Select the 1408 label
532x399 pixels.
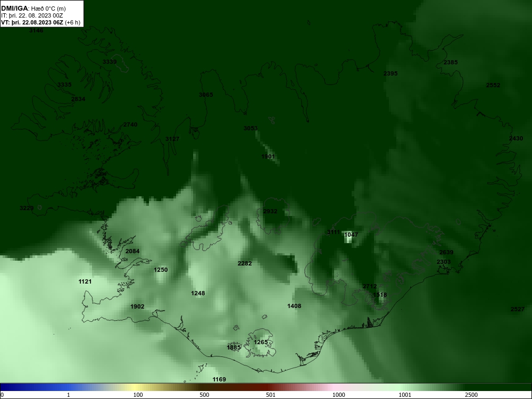[294, 306]
